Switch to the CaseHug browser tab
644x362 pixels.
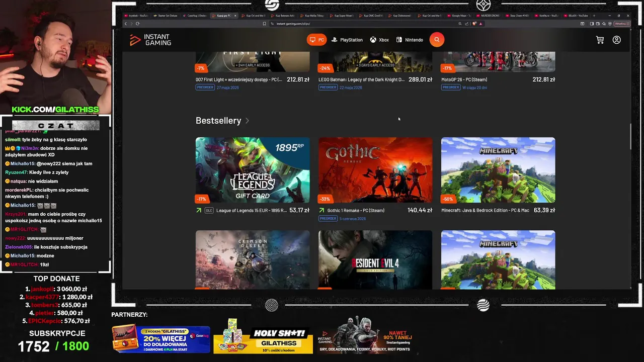[195, 16]
